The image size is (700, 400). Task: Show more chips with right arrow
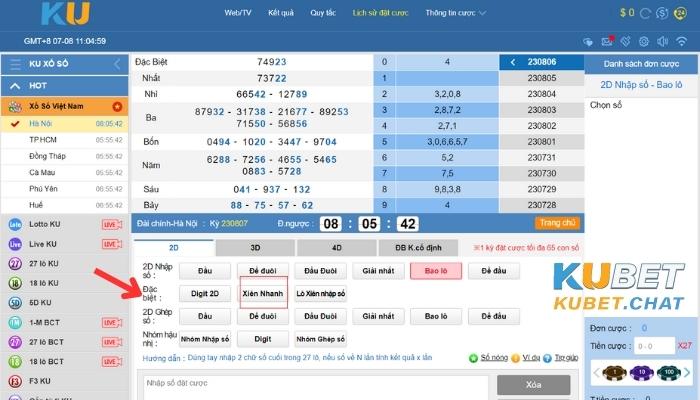click(x=687, y=372)
